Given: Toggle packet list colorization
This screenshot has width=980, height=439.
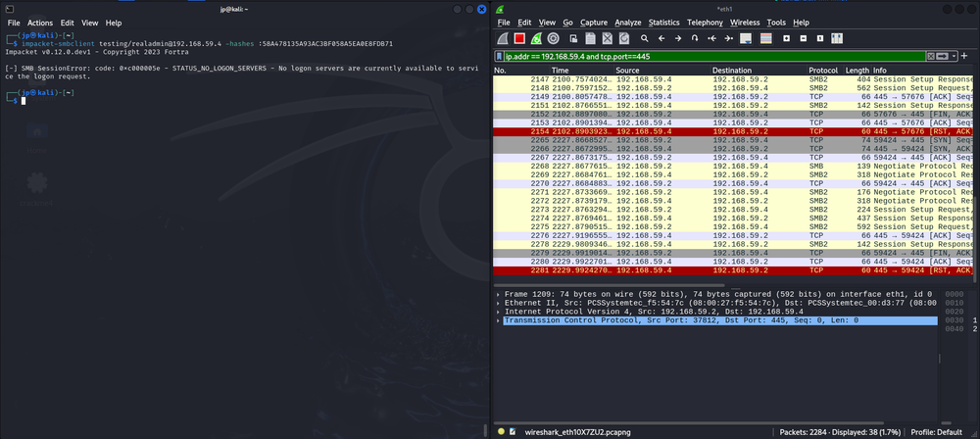Looking at the screenshot, I should [x=765, y=38].
